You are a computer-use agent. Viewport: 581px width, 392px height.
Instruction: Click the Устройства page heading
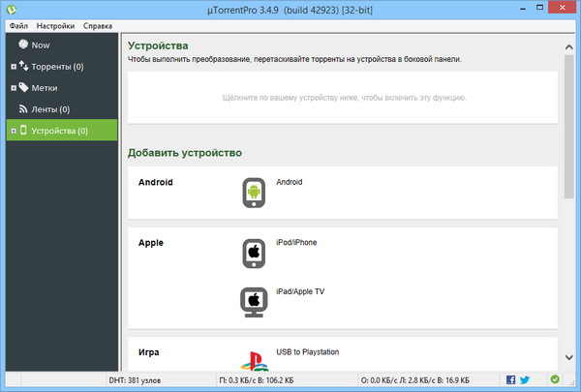click(158, 45)
